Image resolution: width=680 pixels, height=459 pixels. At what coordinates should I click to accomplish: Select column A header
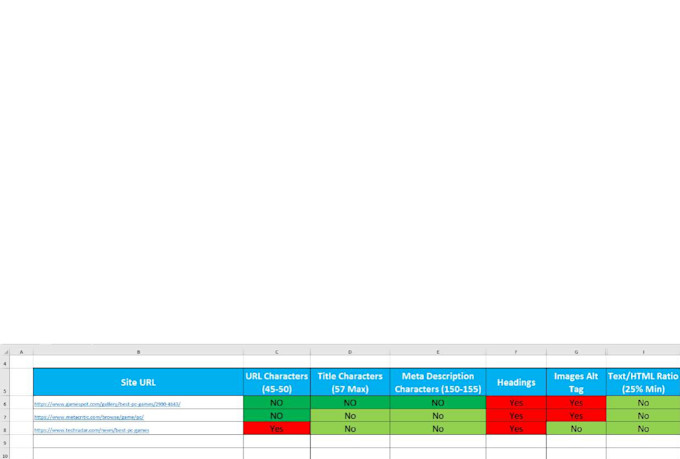[x=21, y=352]
